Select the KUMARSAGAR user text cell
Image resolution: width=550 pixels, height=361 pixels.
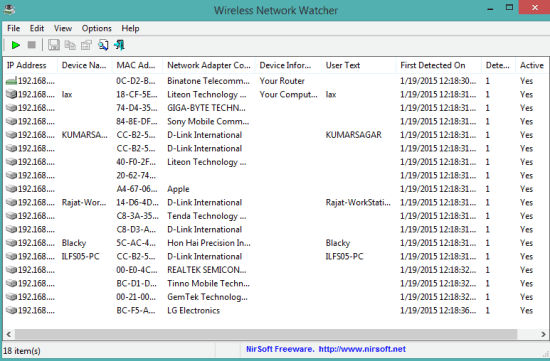click(x=354, y=135)
